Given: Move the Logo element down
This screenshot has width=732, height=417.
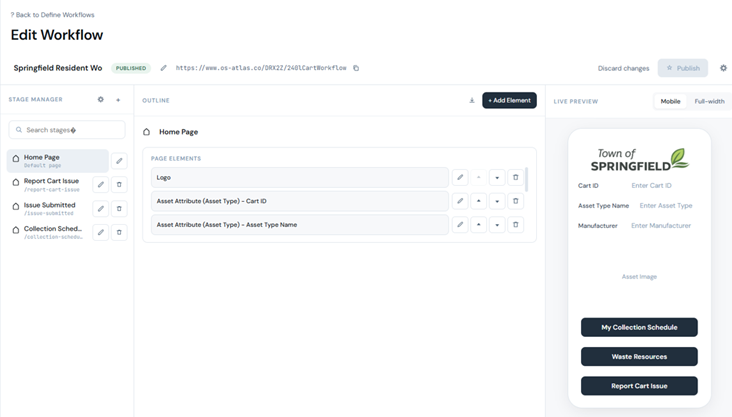Looking at the screenshot, I should coord(497,177).
